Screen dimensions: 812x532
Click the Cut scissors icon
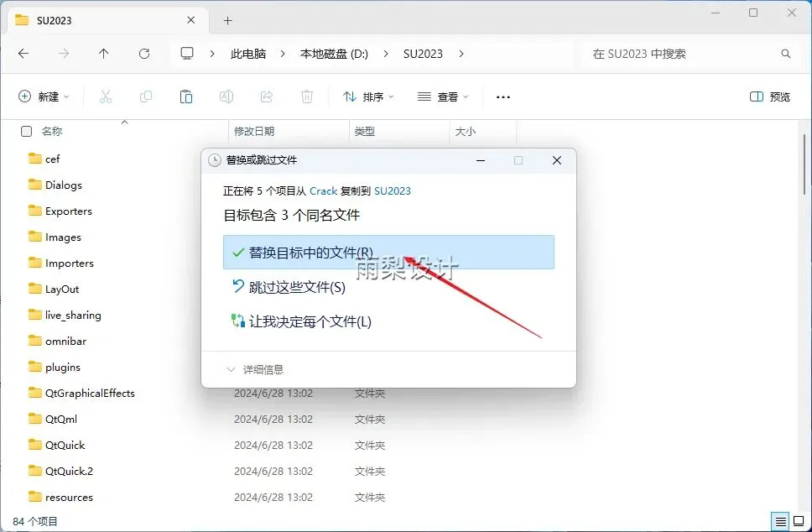(106, 96)
